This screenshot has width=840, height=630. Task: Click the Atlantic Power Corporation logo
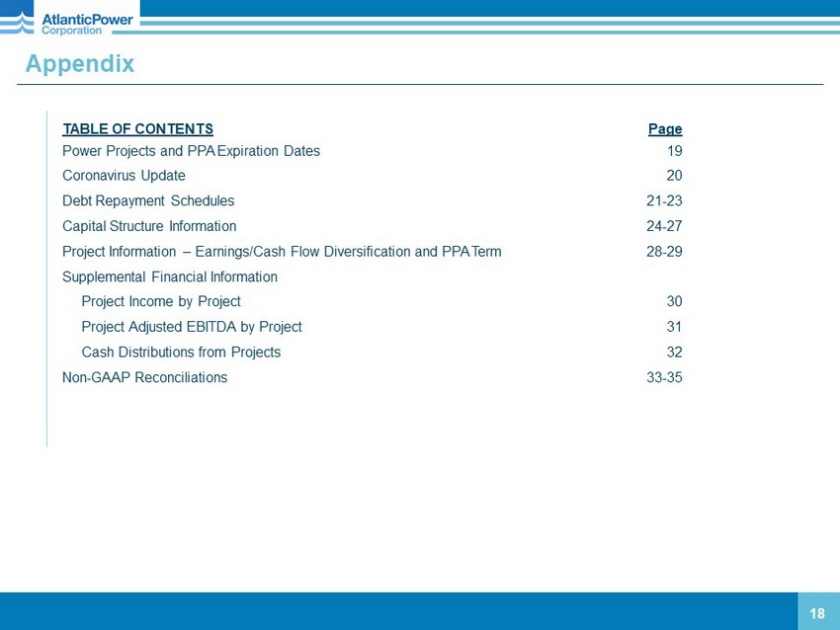point(69,18)
